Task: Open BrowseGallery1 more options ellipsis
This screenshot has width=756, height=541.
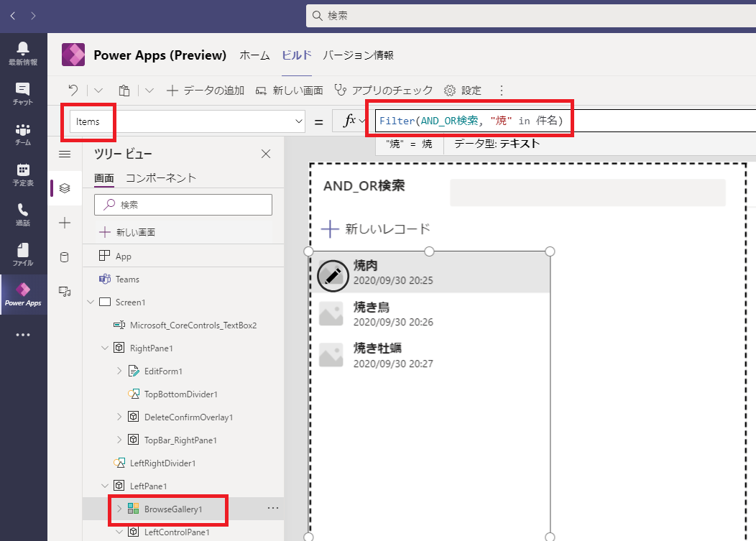Action: pyautogui.click(x=273, y=508)
